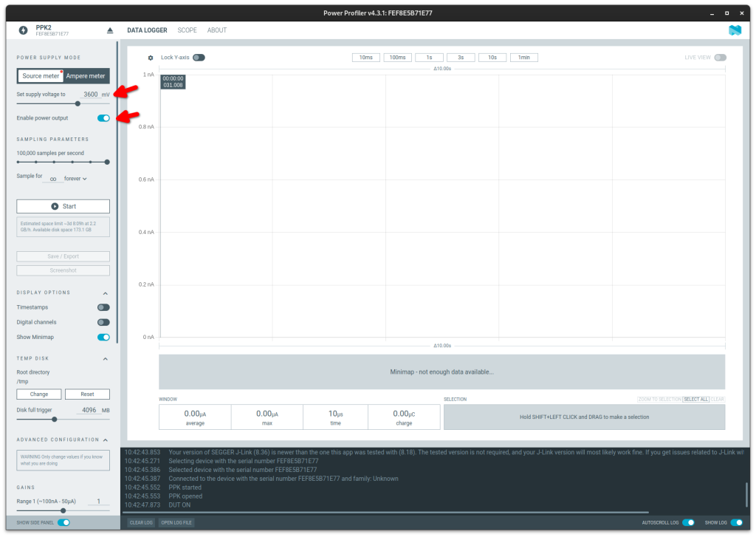Click the Clear Log button

[x=141, y=522]
